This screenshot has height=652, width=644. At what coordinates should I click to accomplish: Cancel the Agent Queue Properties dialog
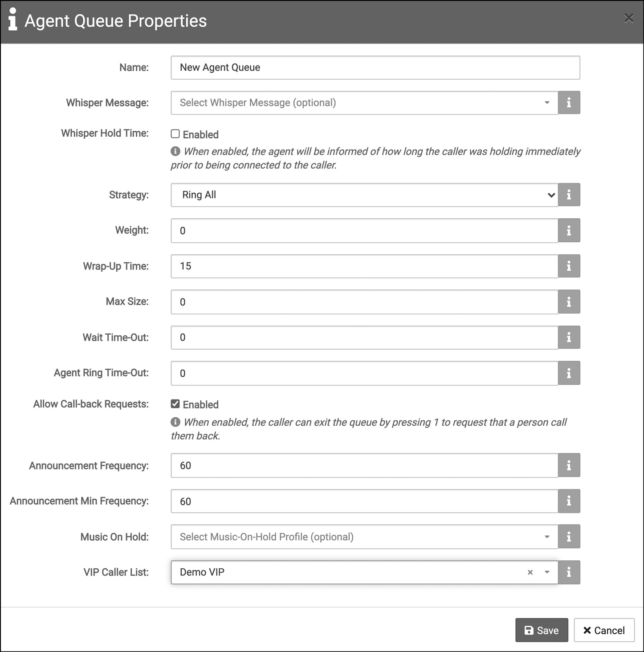[604, 630]
